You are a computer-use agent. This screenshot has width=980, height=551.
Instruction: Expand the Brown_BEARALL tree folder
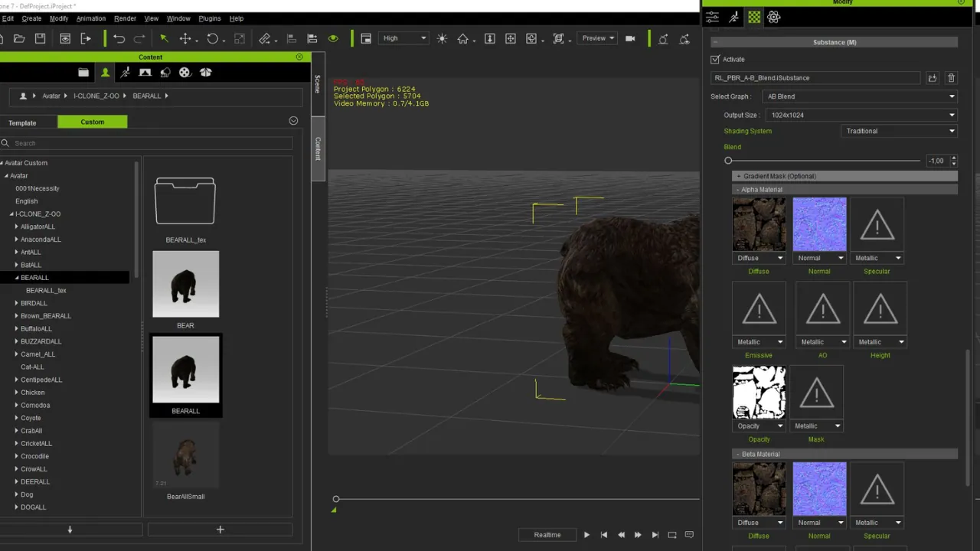tap(16, 316)
